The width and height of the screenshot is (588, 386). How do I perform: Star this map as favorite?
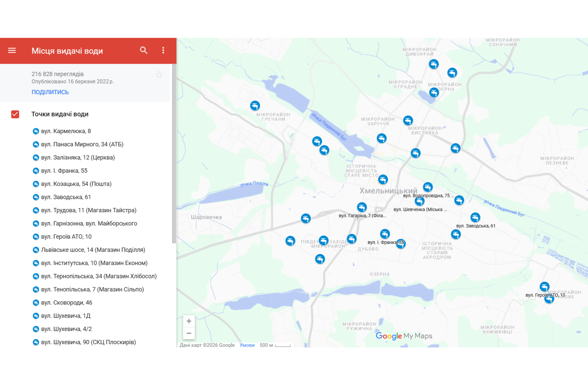(x=159, y=74)
